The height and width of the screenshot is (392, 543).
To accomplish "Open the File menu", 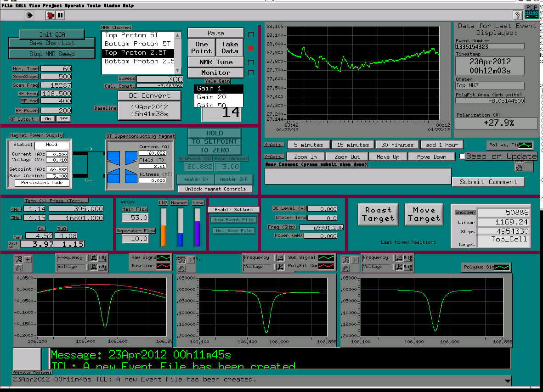I will click(x=7, y=6).
